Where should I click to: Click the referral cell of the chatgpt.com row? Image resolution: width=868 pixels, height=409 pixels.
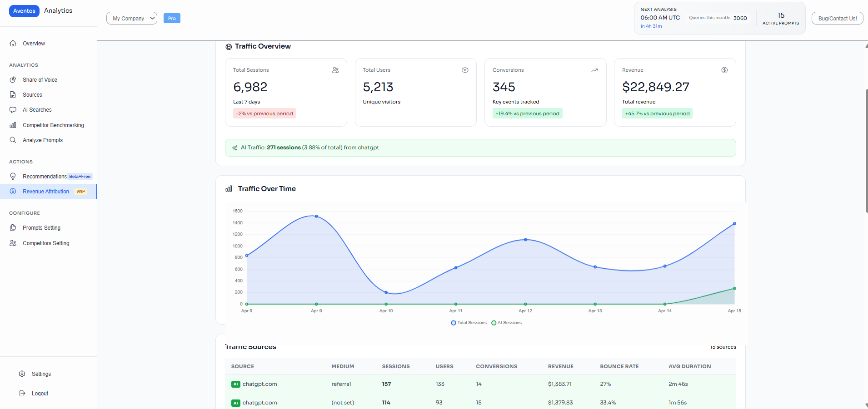coord(341,384)
